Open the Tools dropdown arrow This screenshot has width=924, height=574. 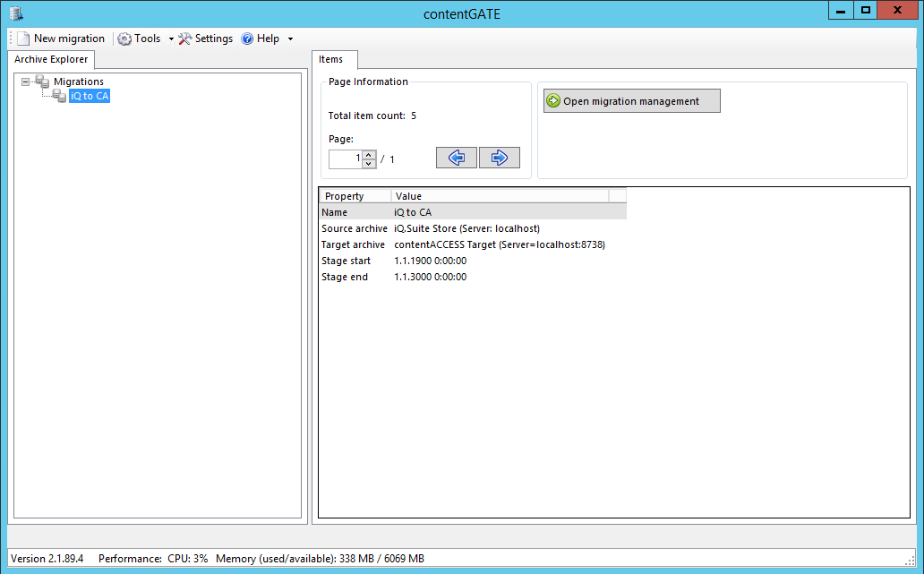click(171, 39)
